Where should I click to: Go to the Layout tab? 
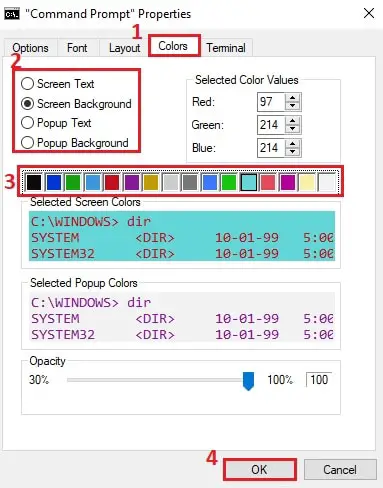pyautogui.click(x=124, y=48)
